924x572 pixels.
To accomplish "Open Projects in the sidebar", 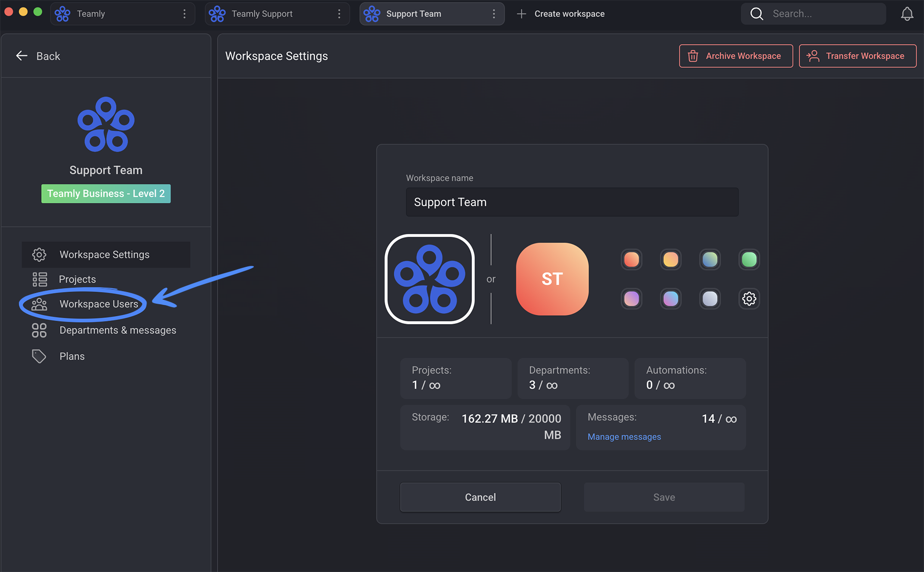I will point(77,279).
